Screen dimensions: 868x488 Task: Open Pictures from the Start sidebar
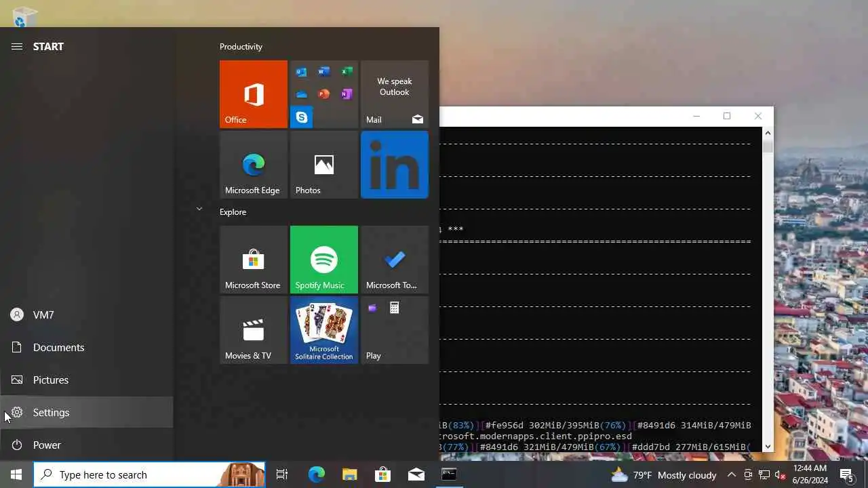tap(87, 380)
